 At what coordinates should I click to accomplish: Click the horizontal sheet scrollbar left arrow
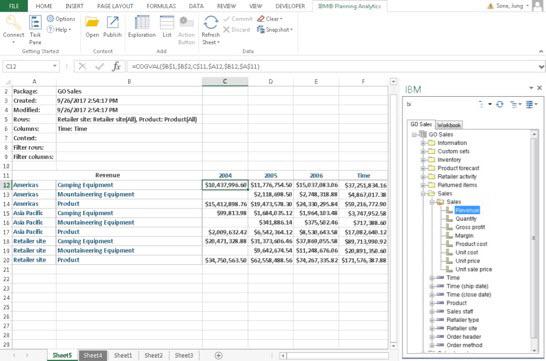pos(283,356)
